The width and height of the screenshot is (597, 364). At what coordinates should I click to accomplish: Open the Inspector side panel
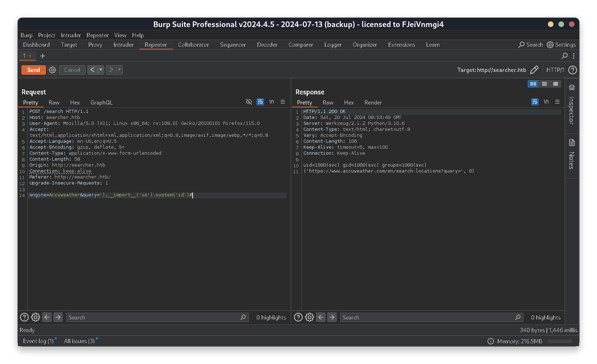pyautogui.click(x=572, y=105)
